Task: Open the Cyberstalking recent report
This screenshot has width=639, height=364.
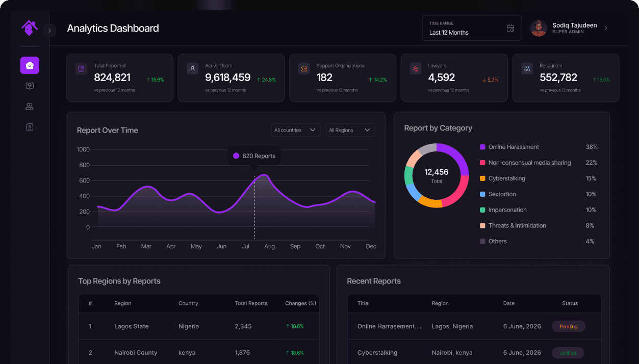Action: (377, 353)
